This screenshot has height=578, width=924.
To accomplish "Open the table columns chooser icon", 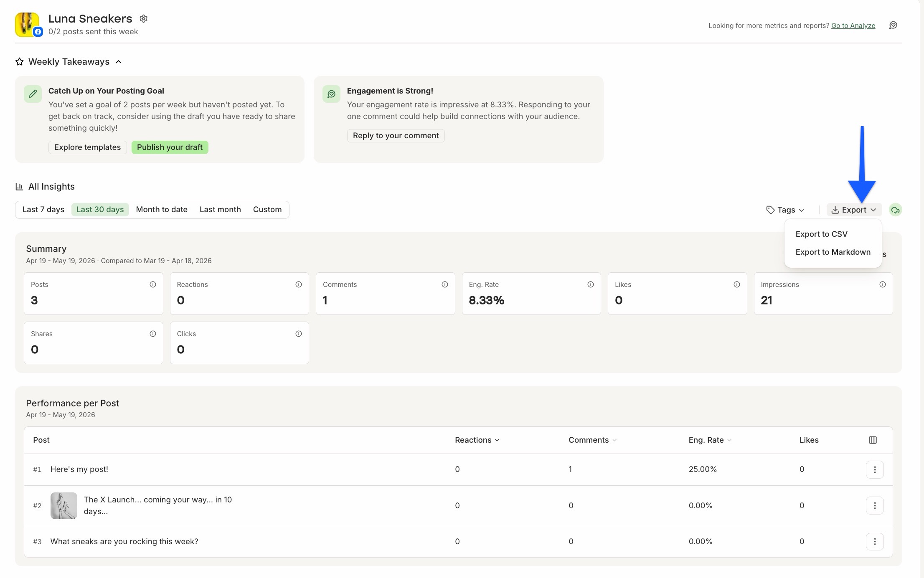I will tap(873, 440).
